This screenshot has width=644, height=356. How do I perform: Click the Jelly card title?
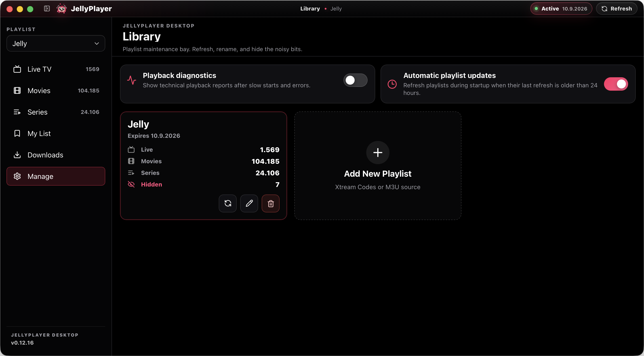138,124
